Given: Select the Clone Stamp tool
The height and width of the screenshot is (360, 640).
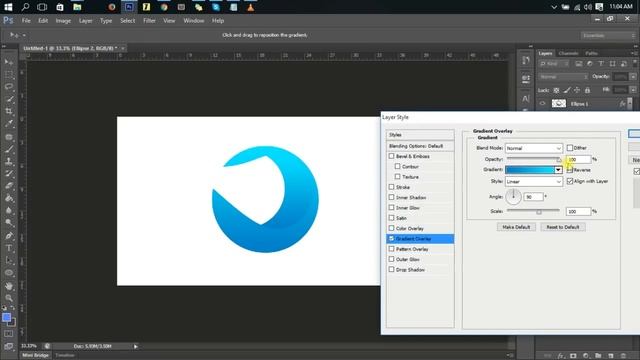Looking at the screenshot, I should (x=9, y=161).
